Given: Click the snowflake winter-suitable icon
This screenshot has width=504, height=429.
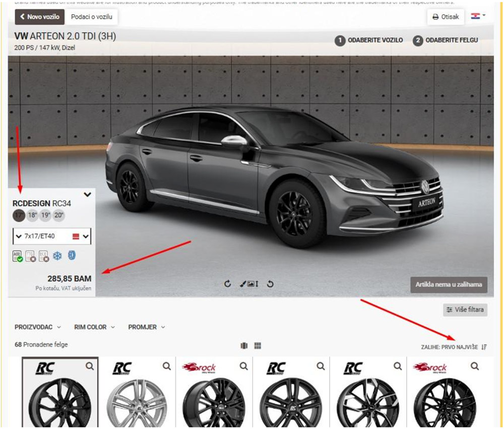Looking at the screenshot, I should tap(57, 256).
